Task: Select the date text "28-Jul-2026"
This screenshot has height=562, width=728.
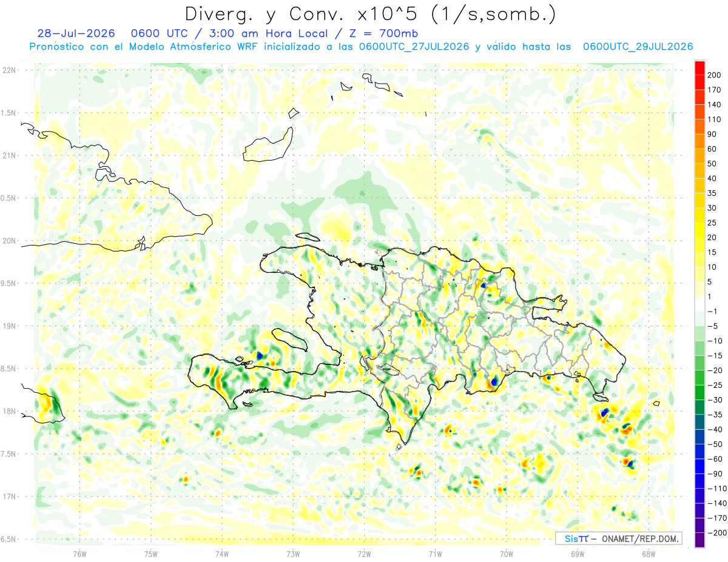Action: pos(76,33)
